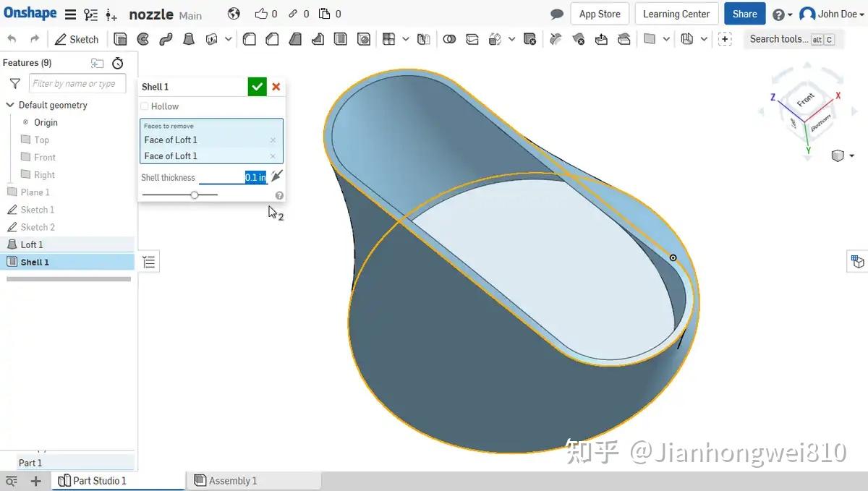Image resolution: width=868 pixels, height=491 pixels.
Task: Click the Share button
Action: (744, 14)
